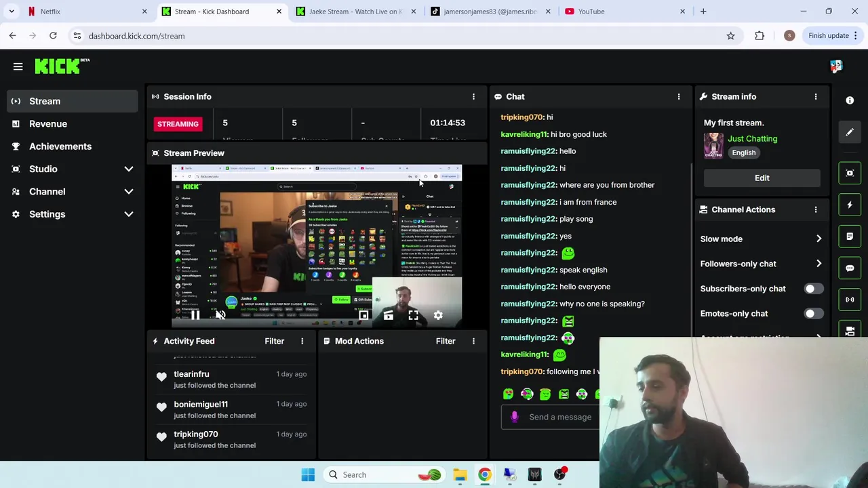Expand the Studio sidebar section

[x=129, y=169]
